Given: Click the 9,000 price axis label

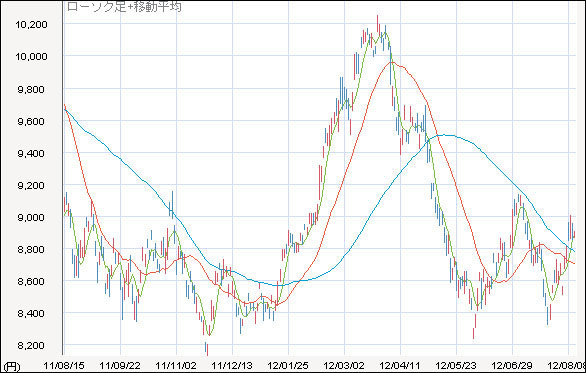Looking at the screenshot, I should [31, 218].
